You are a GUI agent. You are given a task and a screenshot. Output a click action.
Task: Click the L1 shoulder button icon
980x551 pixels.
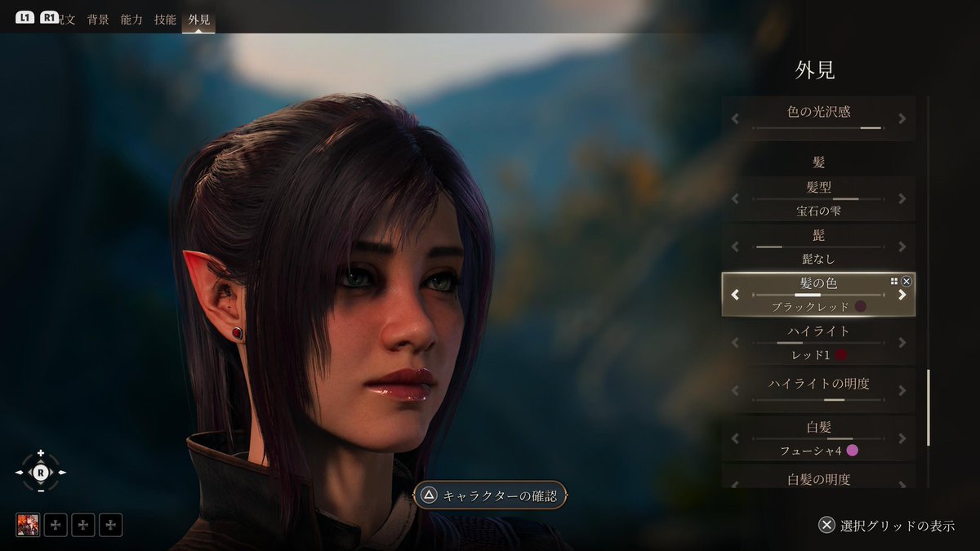point(25,17)
